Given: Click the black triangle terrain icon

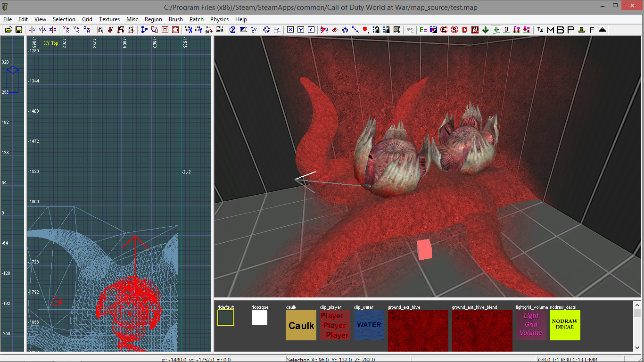Looking at the screenshot, I should pyautogui.click(x=602, y=30).
